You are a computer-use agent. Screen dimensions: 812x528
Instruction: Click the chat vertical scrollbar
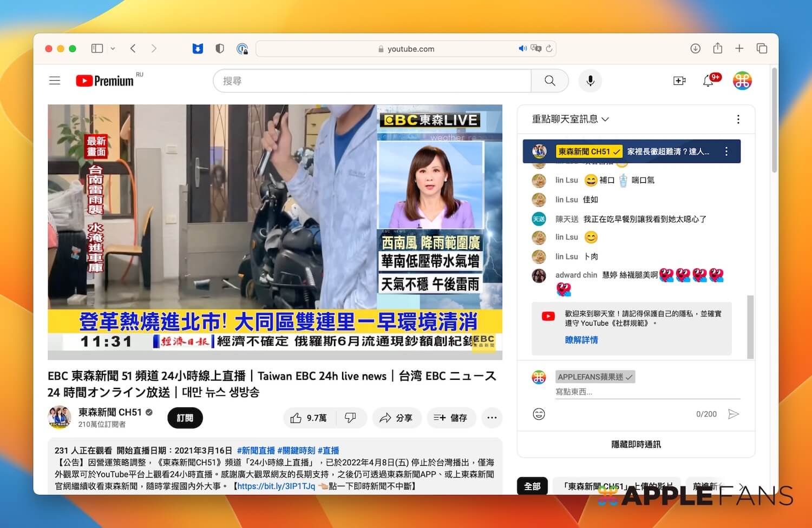[x=750, y=327]
